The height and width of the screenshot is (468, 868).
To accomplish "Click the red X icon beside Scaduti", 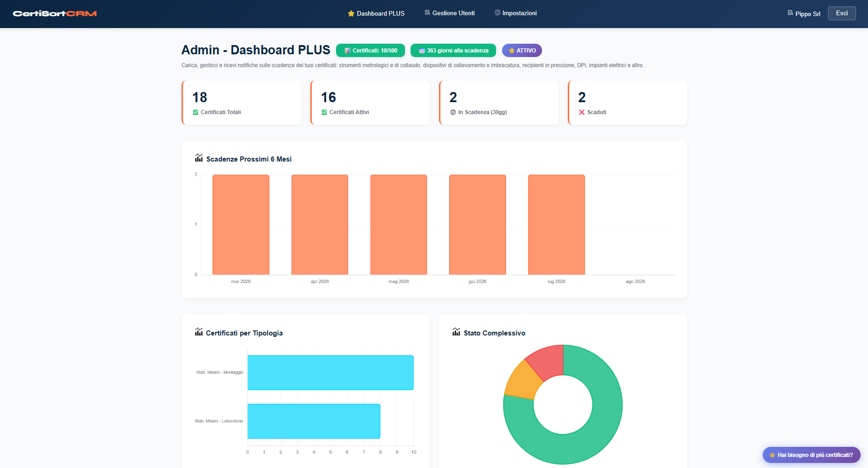I will [582, 112].
